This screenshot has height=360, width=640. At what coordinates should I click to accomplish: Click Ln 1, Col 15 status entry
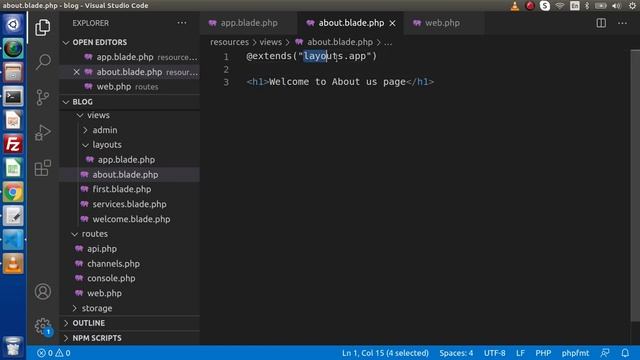385,353
